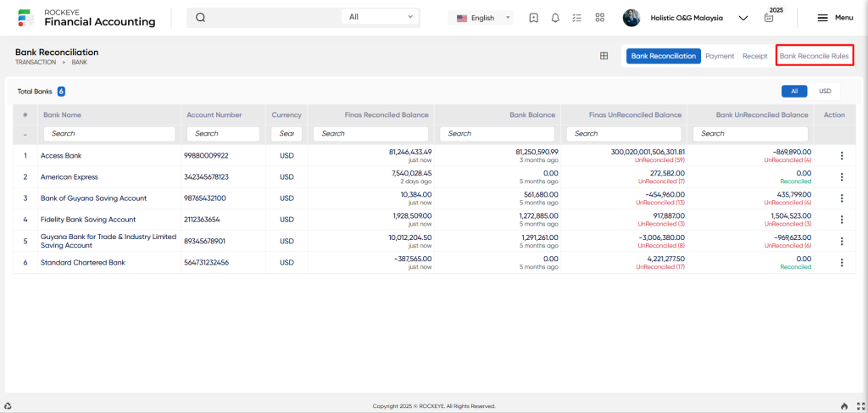Click UnReconciled (13) for Bank of Guyana
Screen dimensions: 868x413
(x=660, y=203)
